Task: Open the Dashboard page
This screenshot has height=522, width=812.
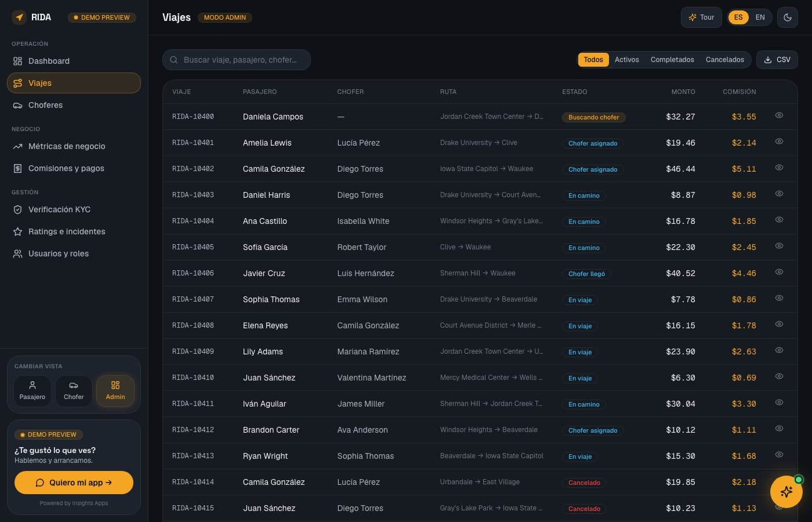Action: 74,61
